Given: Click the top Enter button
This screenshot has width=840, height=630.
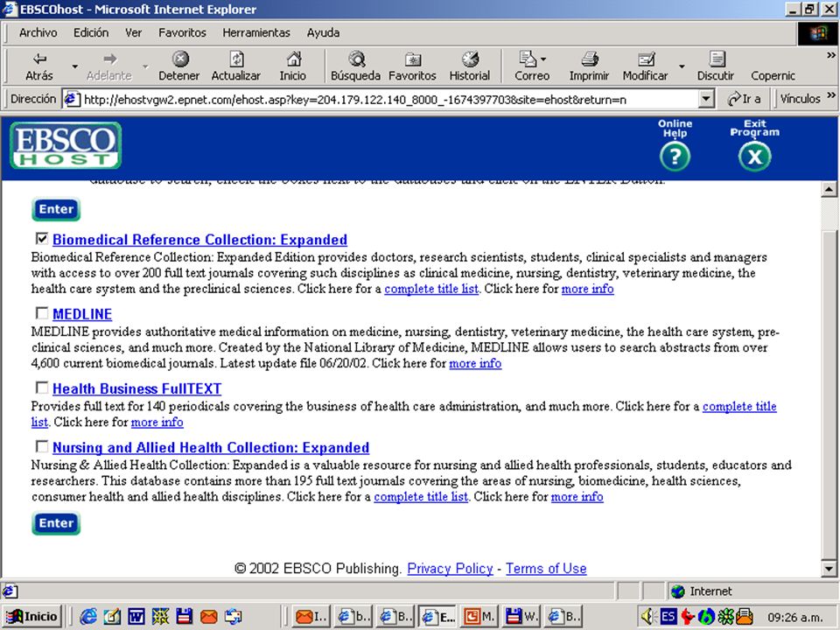Looking at the screenshot, I should (x=56, y=209).
